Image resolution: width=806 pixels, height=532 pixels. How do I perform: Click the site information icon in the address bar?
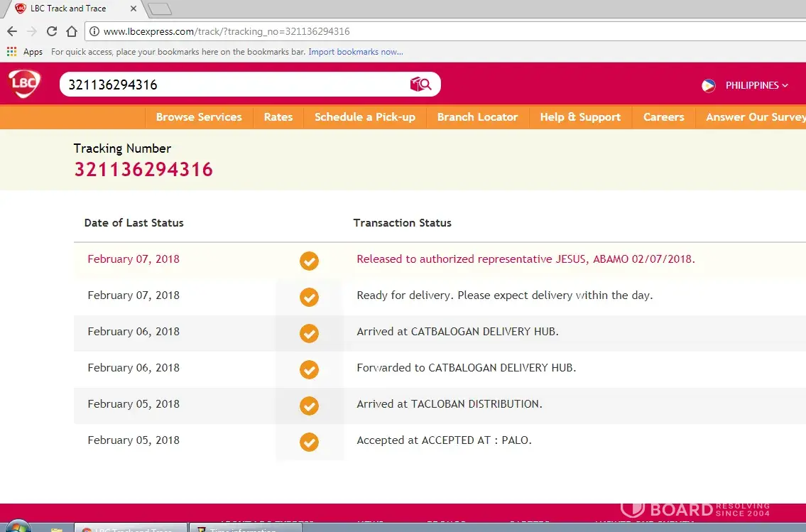tap(94, 31)
